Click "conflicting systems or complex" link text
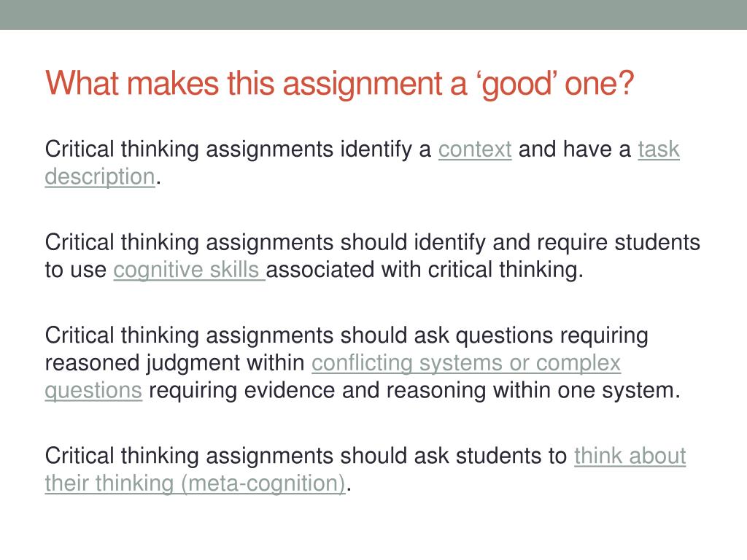This screenshot has height=560, width=747. (466, 363)
